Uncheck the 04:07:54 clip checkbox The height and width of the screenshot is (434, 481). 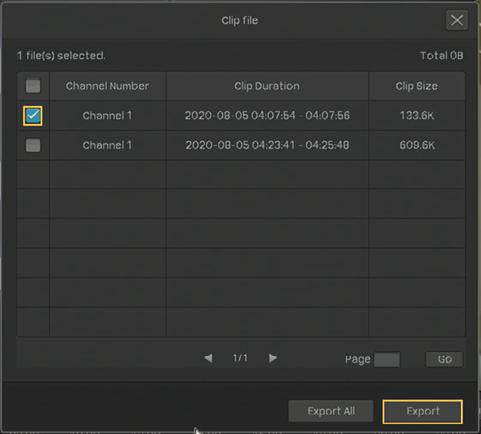click(x=33, y=116)
